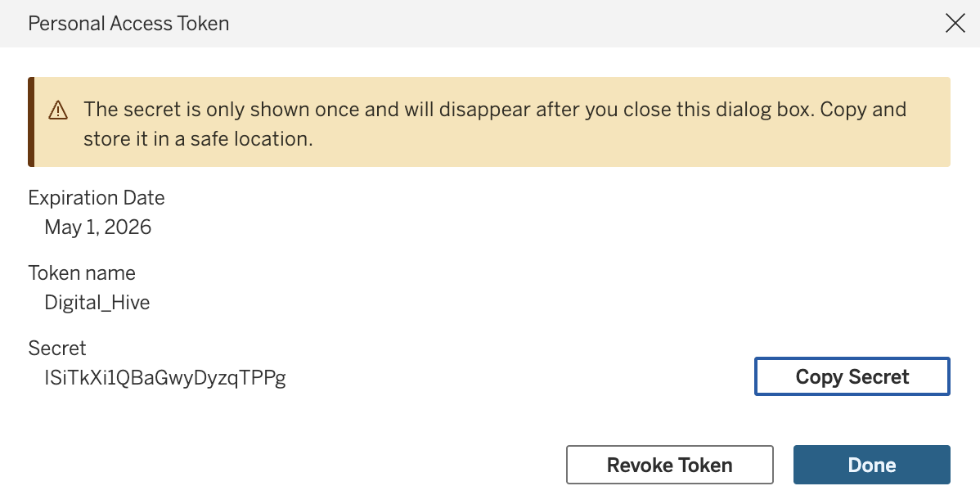Click the May 1, 2026 expiration value
The height and width of the screenshot is (504, 980).
pos(97,227)
